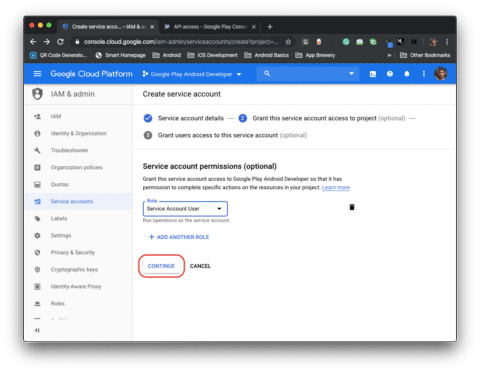The image size is (480, 373).
Task: Collapse the sidebar with the bottom arrow
Action: pyautogui.click(x=37, y=330)
